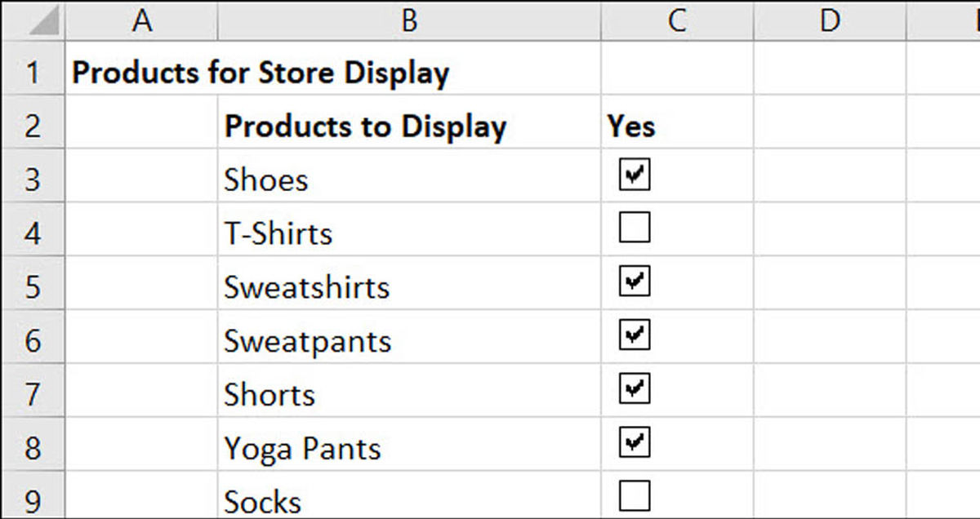Select row 1 header
Image resolution: width=980 pixels, height=519 pixels.
click(x=33, y=73)
